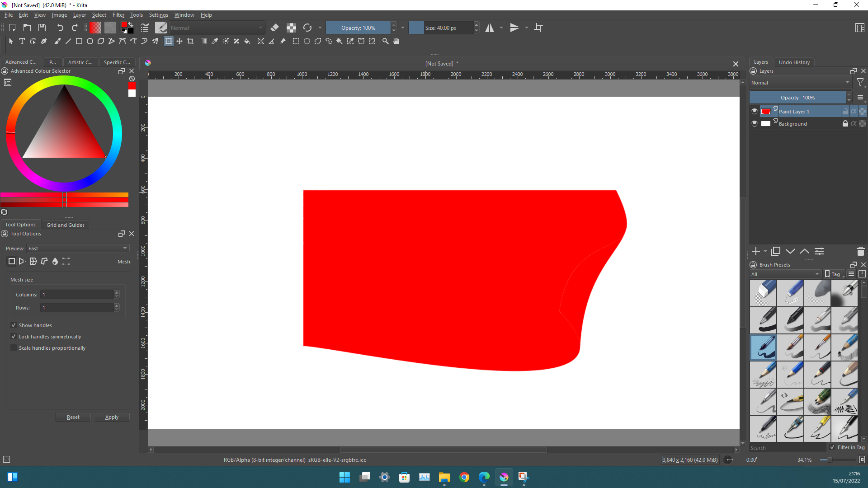Select the Text tool
868x488 pixels.
(x=22, y=41)
